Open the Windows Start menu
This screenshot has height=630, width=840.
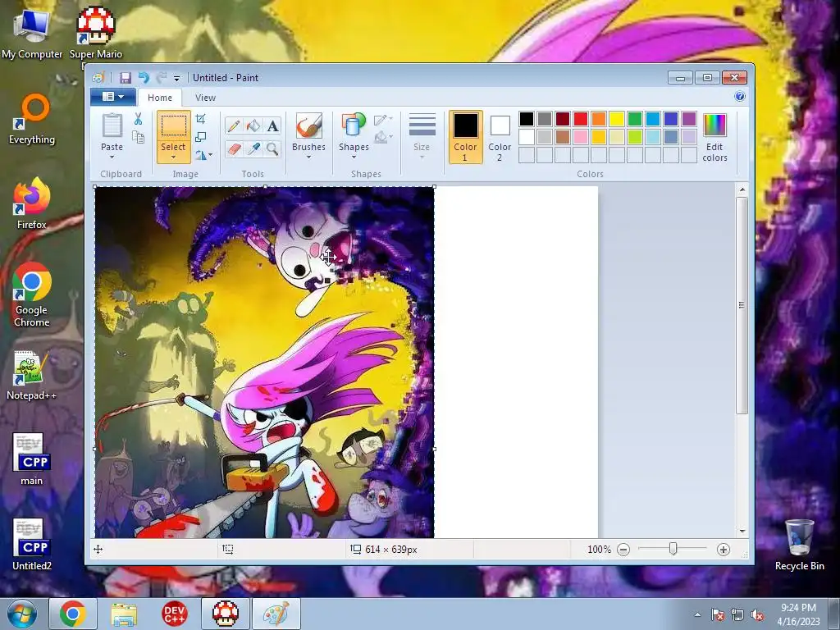pyautogui.click(x=21, y=614)
